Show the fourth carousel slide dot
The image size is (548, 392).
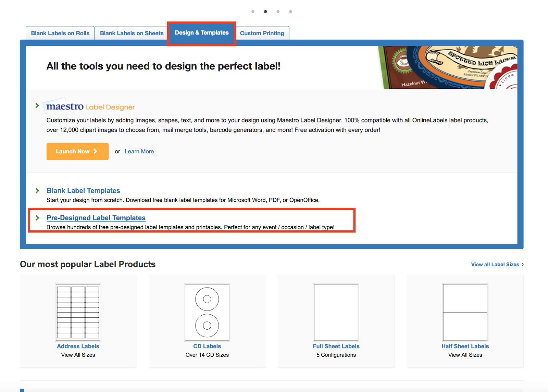point(291,12)
